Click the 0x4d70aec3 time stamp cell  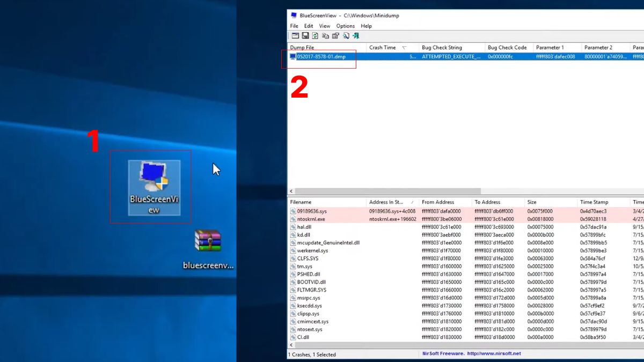[x=594, y=211]
